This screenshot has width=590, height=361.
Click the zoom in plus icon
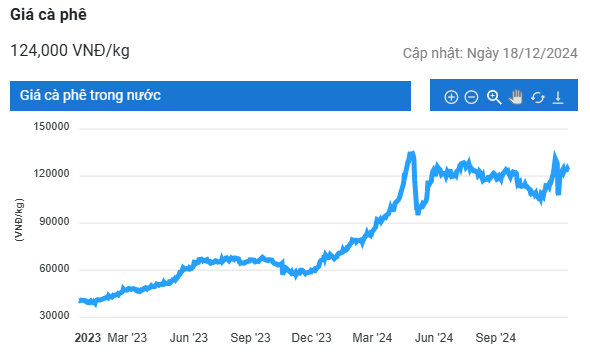coord(451,97)
